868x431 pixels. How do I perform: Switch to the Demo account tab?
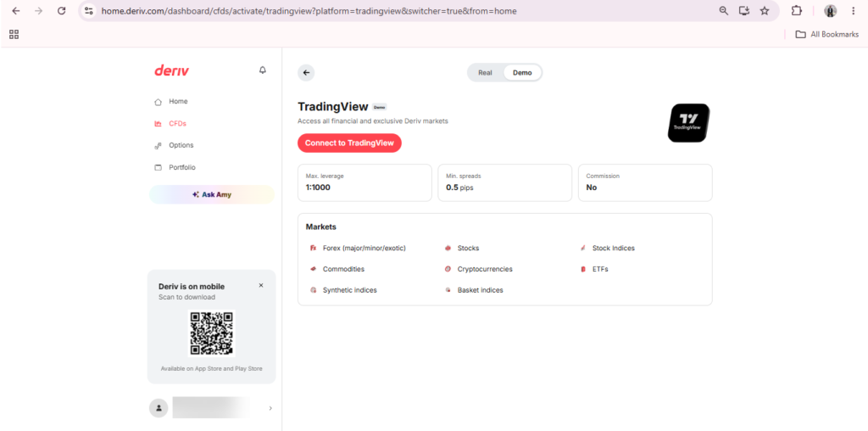point(522,73)
